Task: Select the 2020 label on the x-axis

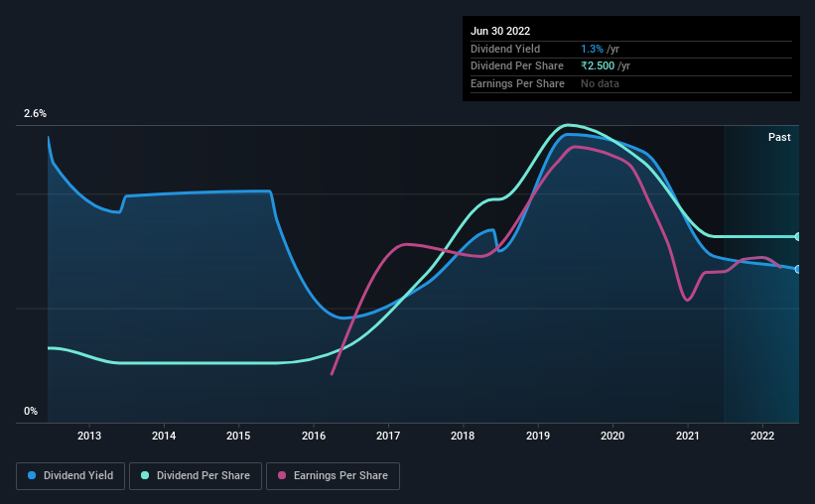Action: click(x=612, y=436)
